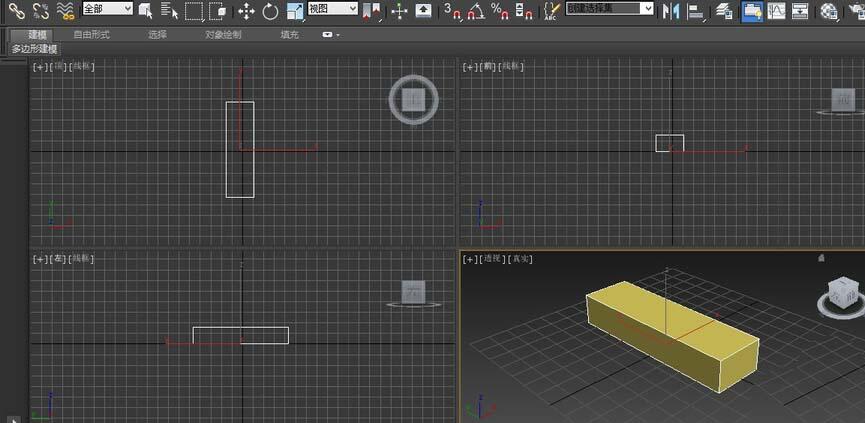The height and width of the screenshot is (423, 865).
Task: Toggle keyboard shortcut override button
Action: tap(423, 10)
